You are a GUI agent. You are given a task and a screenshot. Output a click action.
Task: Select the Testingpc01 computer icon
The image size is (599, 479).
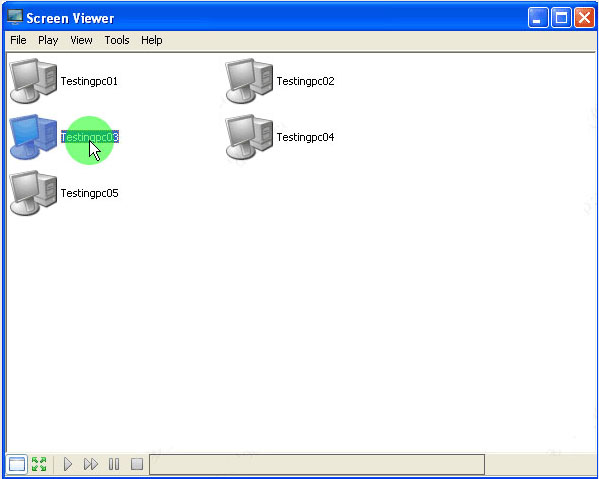coord(33,81)
